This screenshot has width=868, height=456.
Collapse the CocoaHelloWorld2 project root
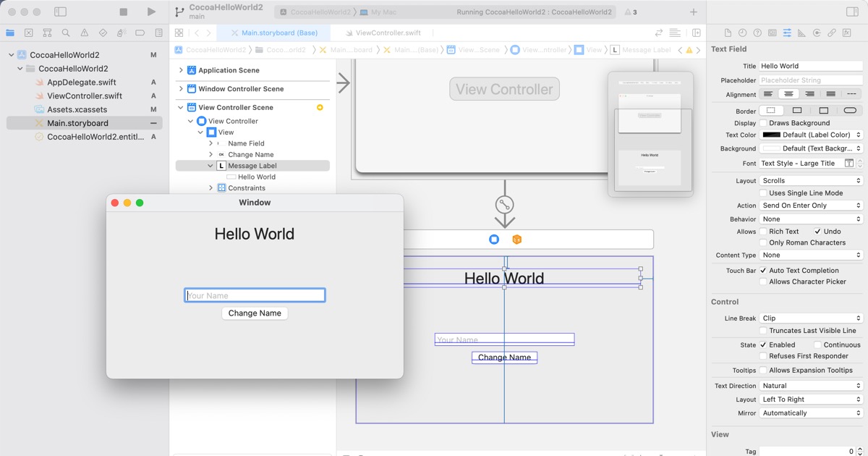12,55
